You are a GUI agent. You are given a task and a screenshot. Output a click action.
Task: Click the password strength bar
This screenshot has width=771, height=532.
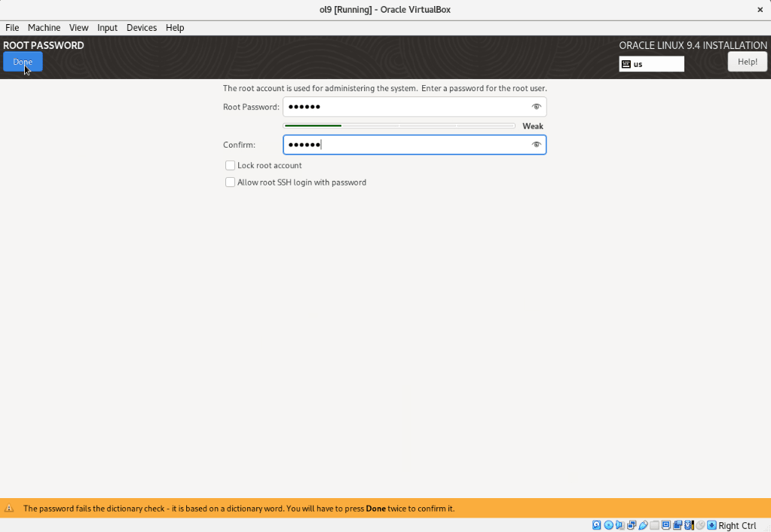point(399,126)
